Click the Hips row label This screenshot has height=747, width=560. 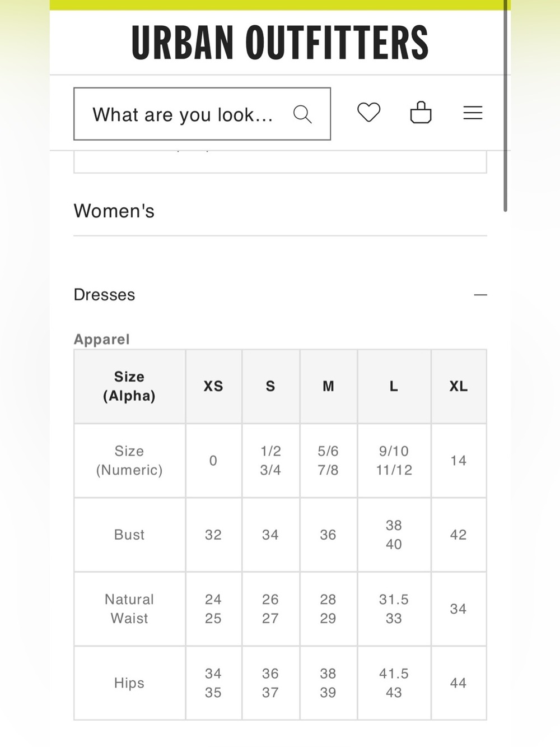[129, 683]
